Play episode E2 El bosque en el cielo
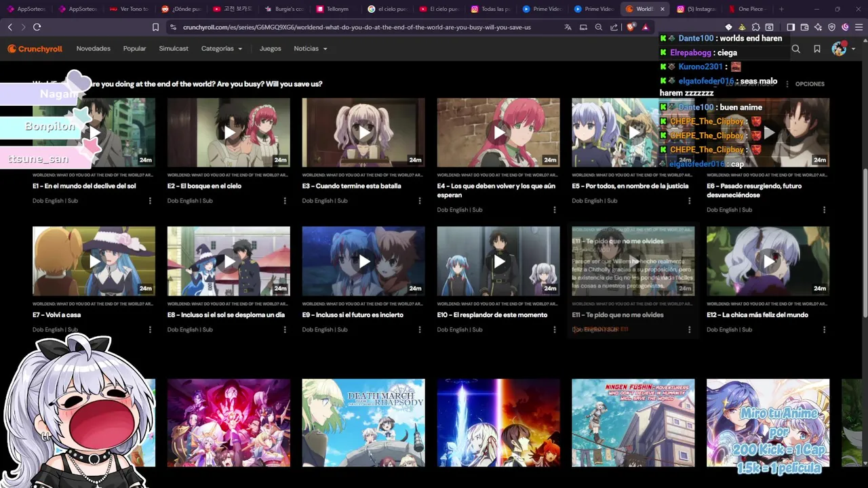The image size is (868, 488). point(229,132)
